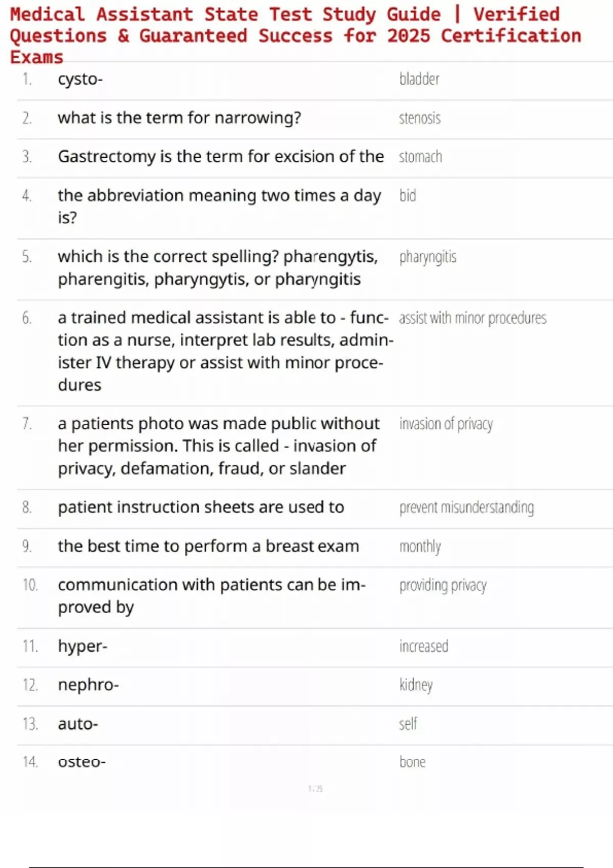Click the term "osteo-" in row 14
This screenshot has height=868, width=613.
[x=82, y=762]
